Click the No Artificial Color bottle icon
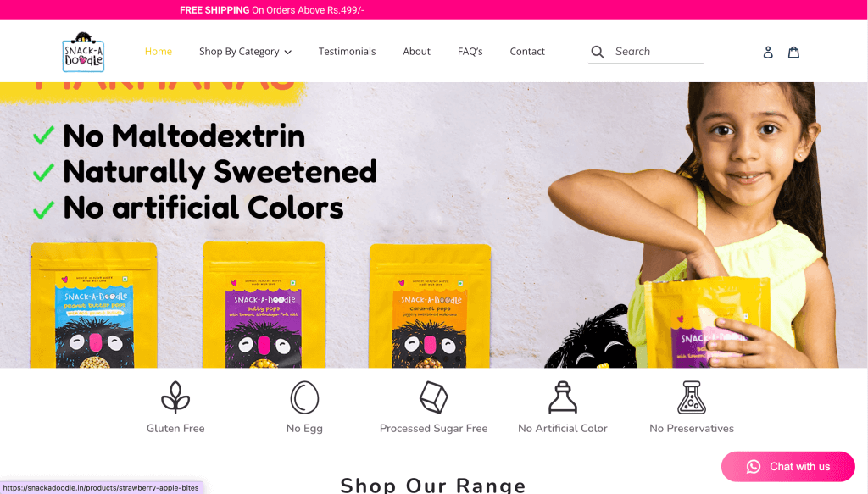 [x=563, y=397]
